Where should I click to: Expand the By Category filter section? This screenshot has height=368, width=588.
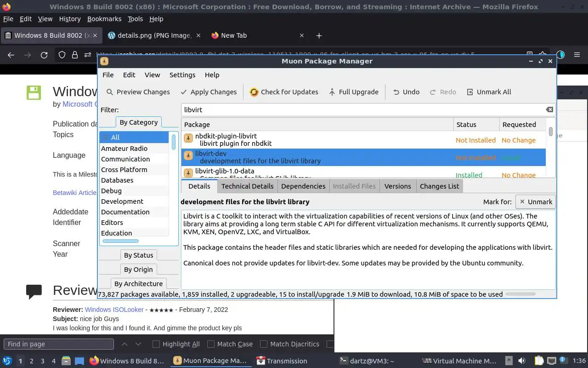point(138,122)
